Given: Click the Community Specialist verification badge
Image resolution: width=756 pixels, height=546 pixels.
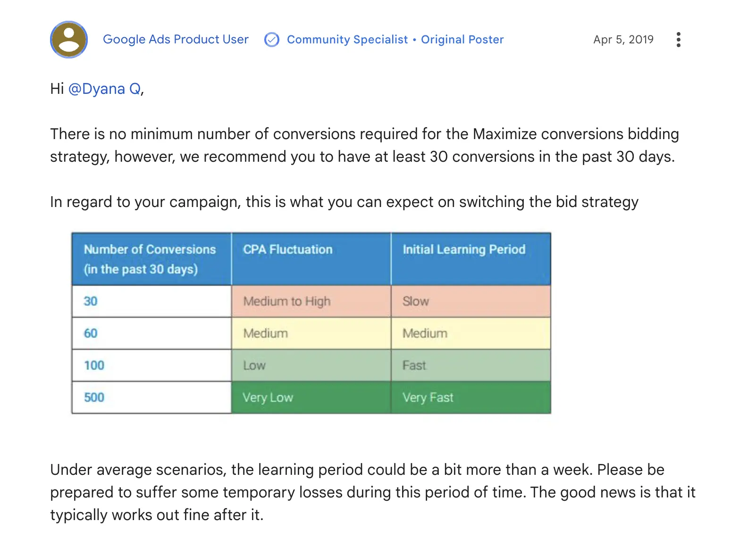Looking at the screenshot, I should (272, 40).
